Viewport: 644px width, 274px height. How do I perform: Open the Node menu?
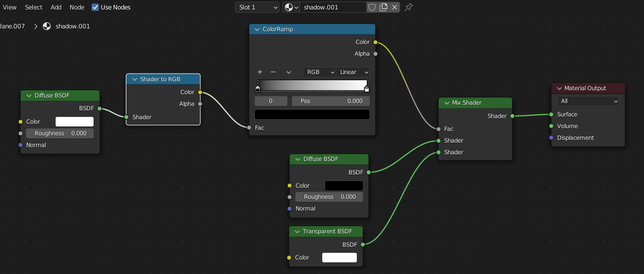pyautogui.click(x=77, y=7)
